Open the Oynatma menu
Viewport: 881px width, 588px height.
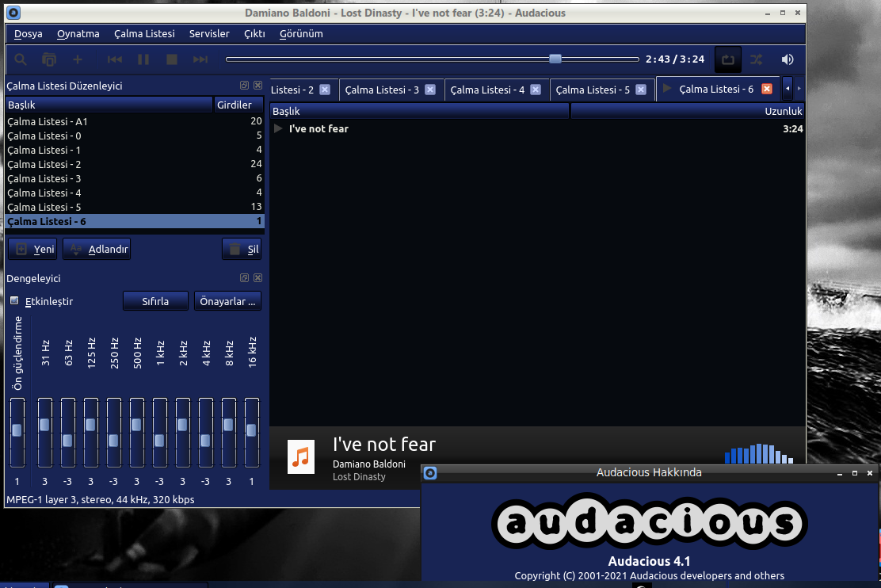pos(78,34)
